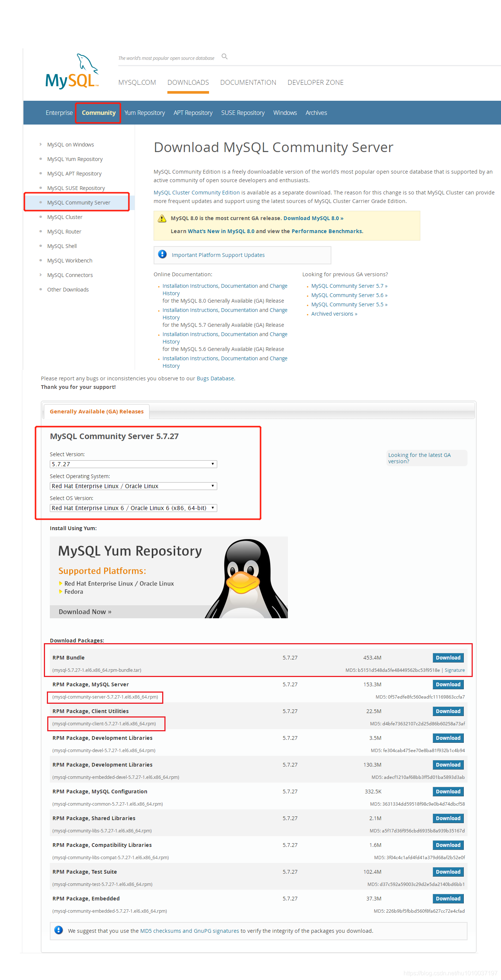
Task: Open the MD5 checksums and GnuPG signatures link
Action: pos(190,931)
